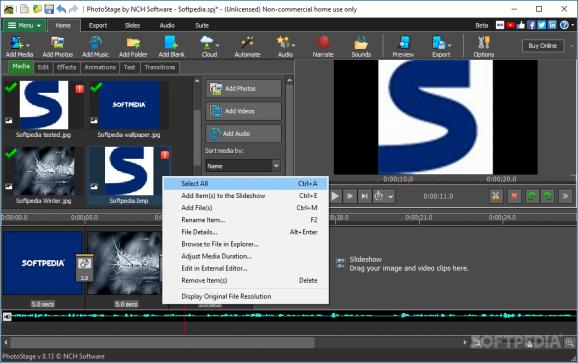
Task: Insert a blank slide with Add Blank
Action: coord(171,46)
